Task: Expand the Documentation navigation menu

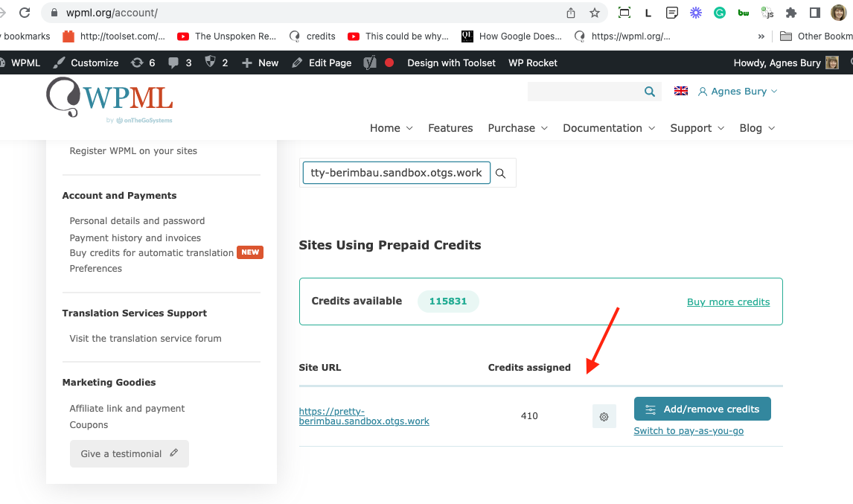Action: 609,128
